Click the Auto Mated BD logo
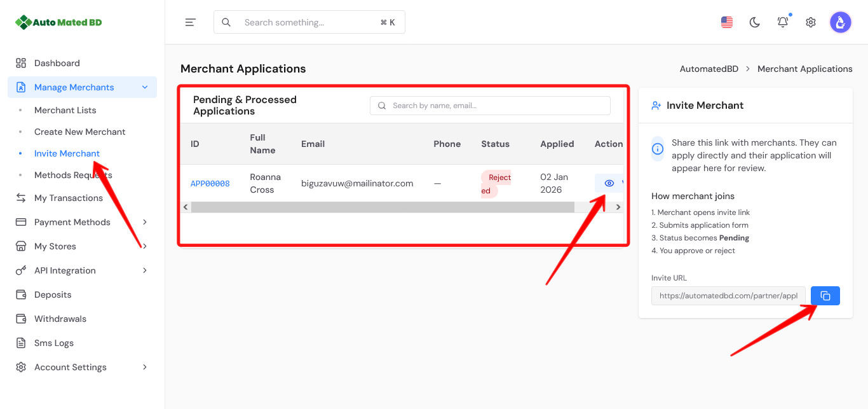 [x=58, y=22]
